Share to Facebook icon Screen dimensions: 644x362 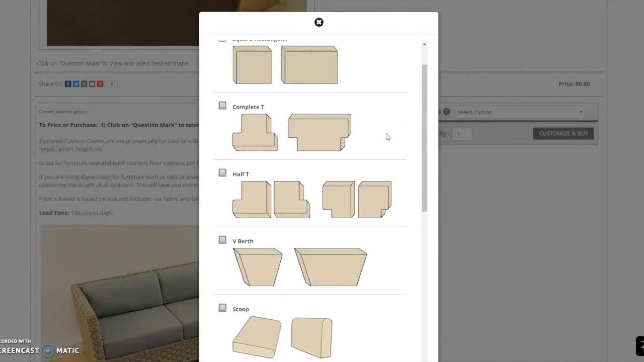tap(68, 84)
